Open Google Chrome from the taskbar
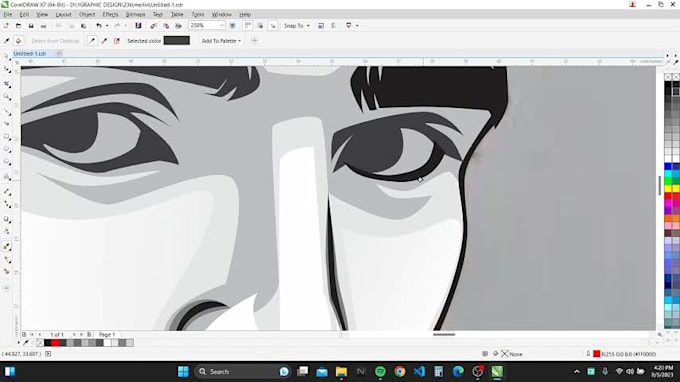Screen dimensions: 680x382 [400, 372]
